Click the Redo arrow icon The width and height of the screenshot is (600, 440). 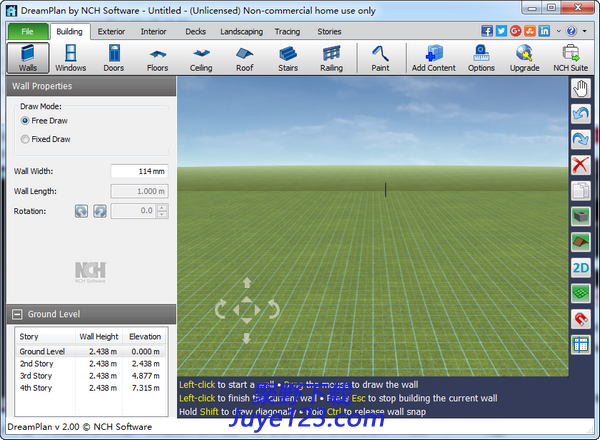(x=581, y=140)
